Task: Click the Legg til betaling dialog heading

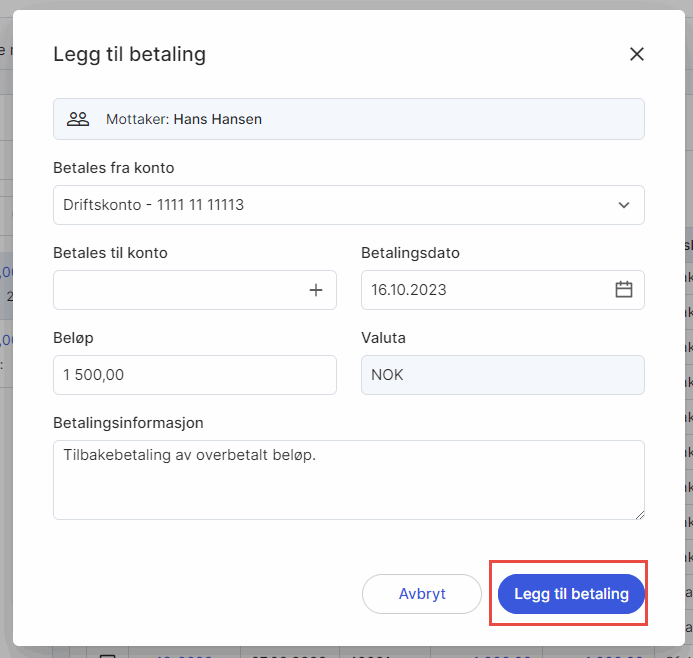Action: point(129,54)
